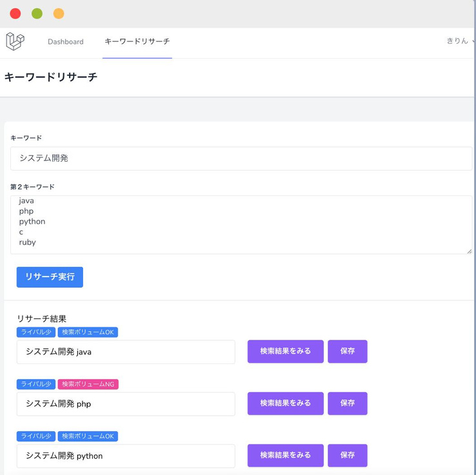This screenshot has height=475, width=476.
Task: View search results for システム開発 java
Action: pos(285,351)
